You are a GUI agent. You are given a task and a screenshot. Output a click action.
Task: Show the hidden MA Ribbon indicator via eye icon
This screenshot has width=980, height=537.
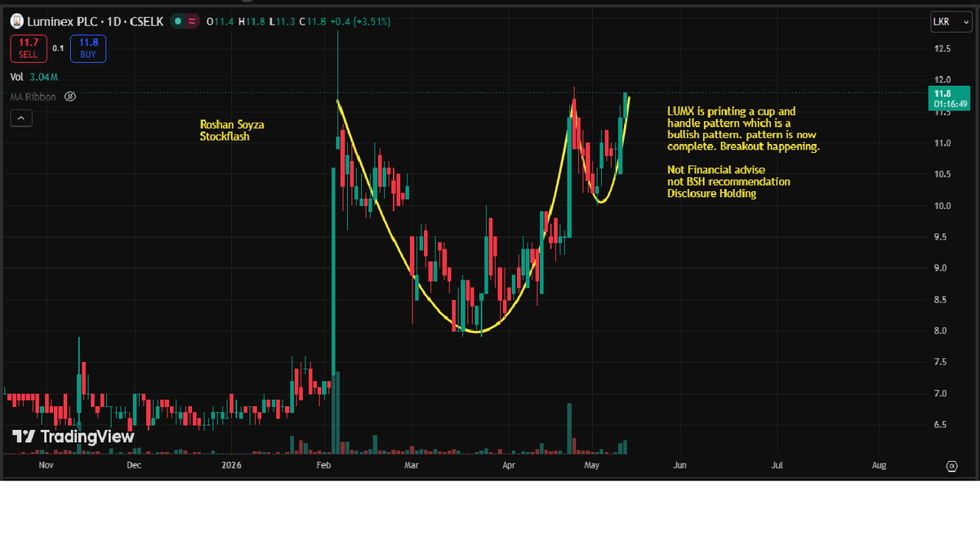click(x=70, y=96)
